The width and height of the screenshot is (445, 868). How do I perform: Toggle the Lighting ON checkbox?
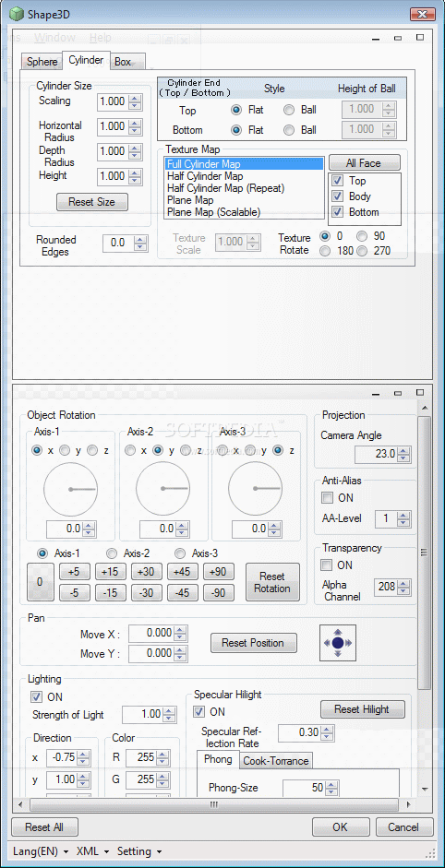pos(37,696)
